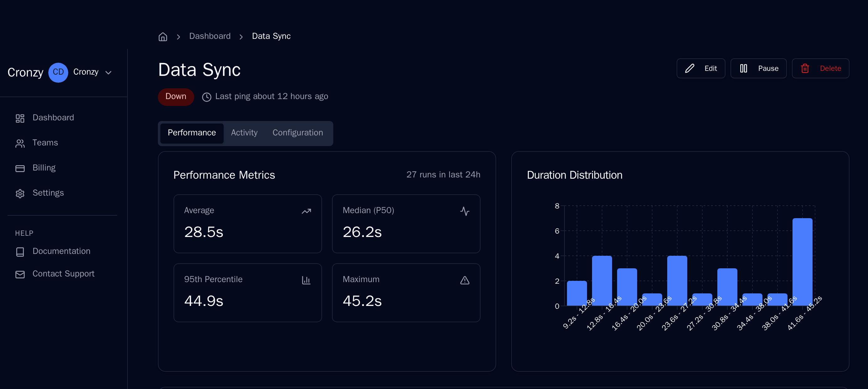
Task: Click the Documentation book icon
Action: tap(20, 251)
